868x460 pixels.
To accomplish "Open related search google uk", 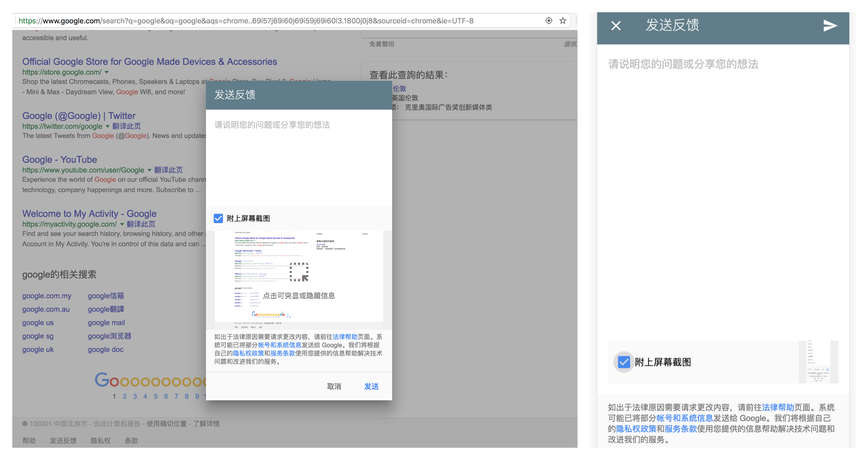I will (38, 350).
